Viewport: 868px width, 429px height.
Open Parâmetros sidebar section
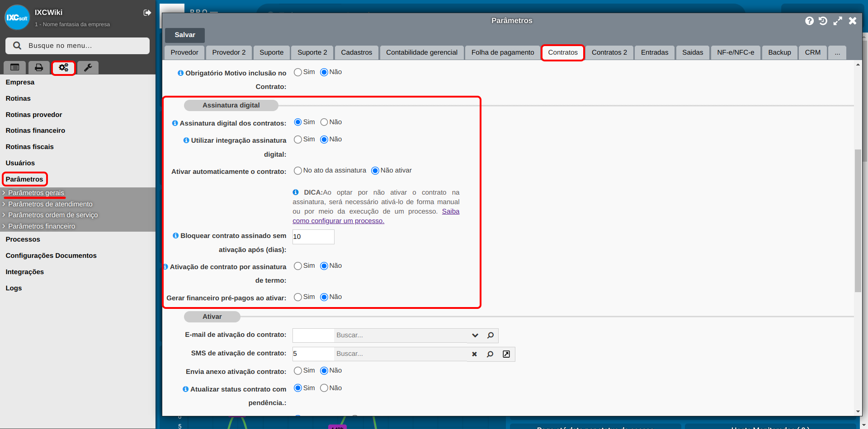point(24,179)
